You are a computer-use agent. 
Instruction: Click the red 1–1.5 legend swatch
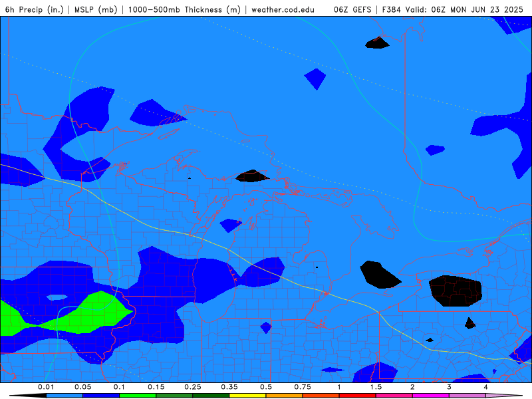coord(358,396)
